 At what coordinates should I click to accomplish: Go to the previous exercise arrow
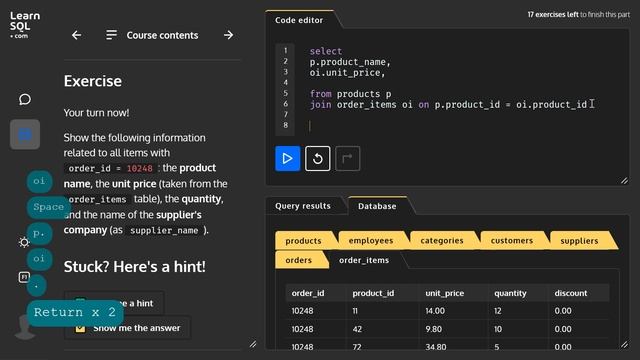click(x=76, y=35)
